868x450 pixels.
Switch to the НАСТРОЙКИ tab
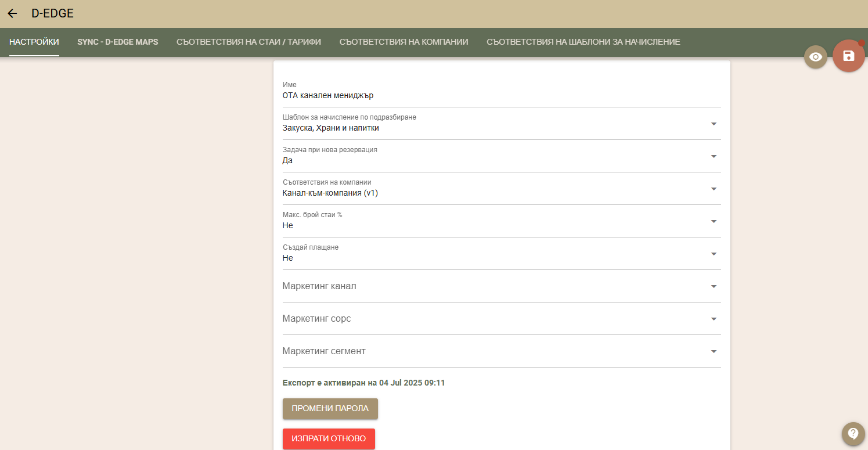coord(34,42)
